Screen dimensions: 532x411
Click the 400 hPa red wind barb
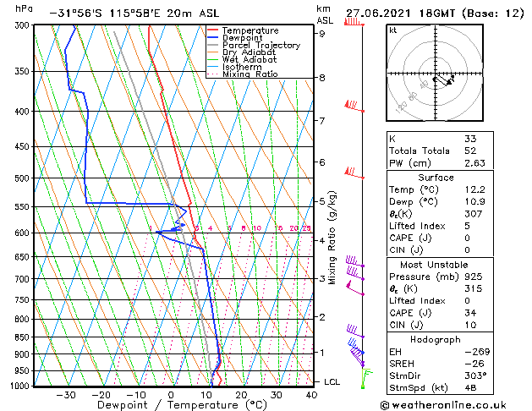(x=354, y=106)
